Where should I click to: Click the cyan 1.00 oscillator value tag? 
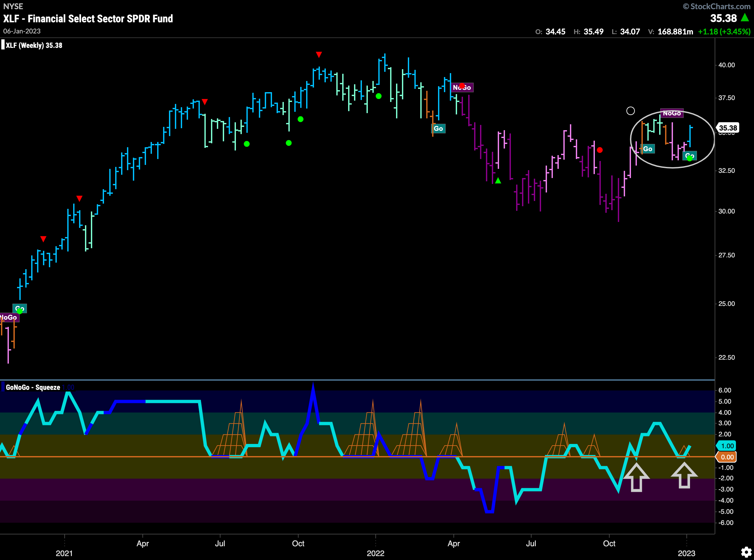pos(726,446)
